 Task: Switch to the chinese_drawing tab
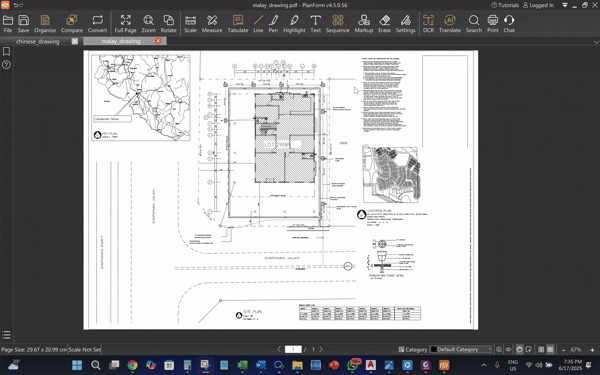pos(38,41)
